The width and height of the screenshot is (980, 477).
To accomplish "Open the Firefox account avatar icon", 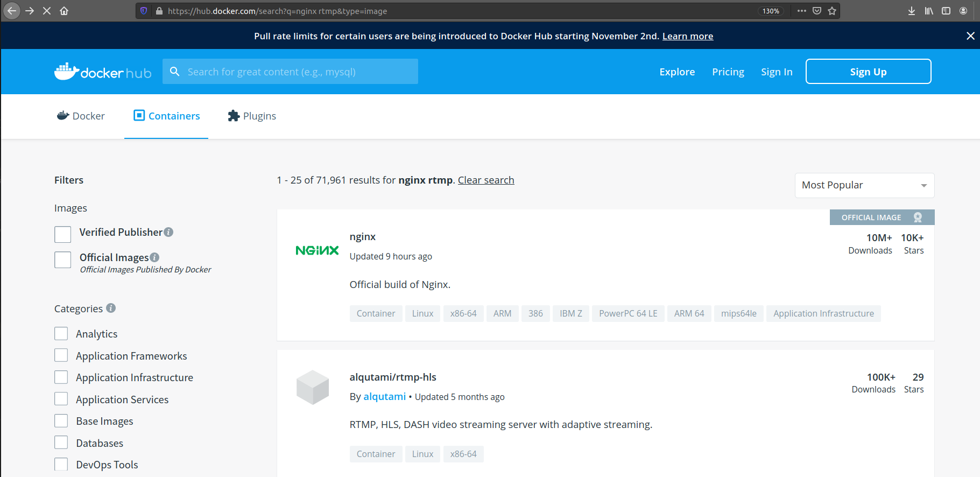I will (x=963, y=11).
